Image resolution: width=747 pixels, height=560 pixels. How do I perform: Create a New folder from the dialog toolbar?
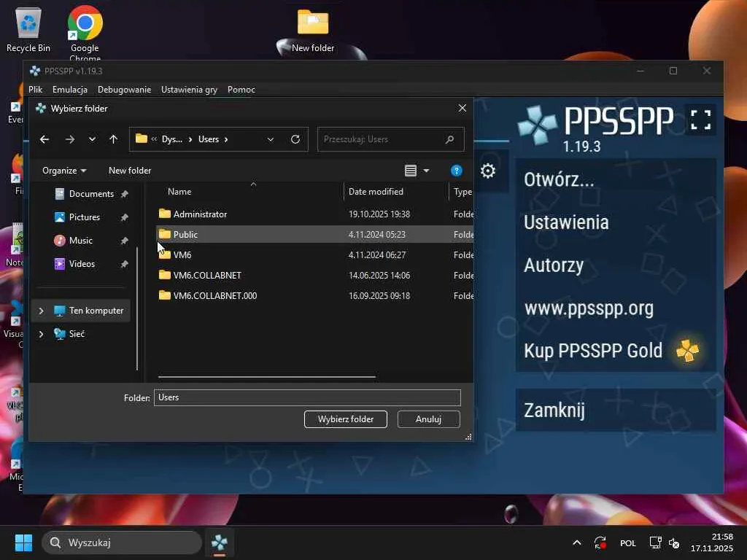click(130, 171)
